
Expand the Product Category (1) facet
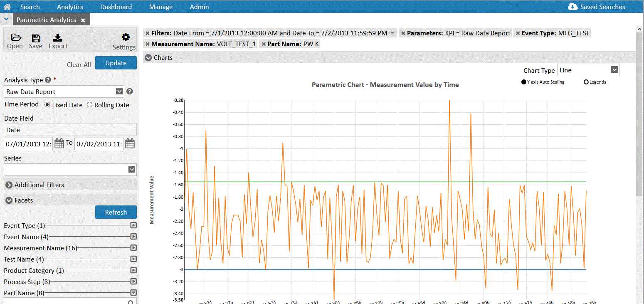tap(133, 270)
